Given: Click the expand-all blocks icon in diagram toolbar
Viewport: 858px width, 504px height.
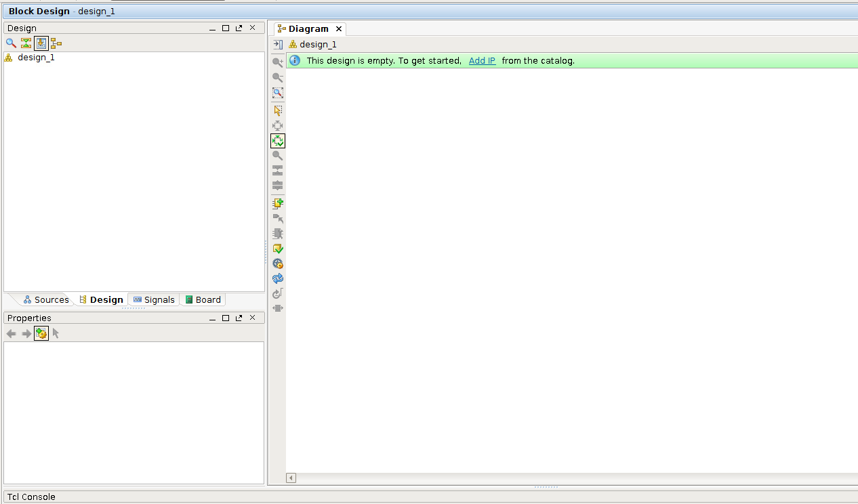Looking at the screenshot, I should tap(278, 186).
